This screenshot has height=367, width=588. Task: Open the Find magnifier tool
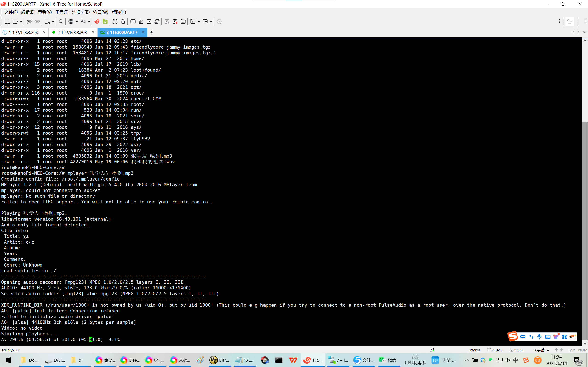coord(61,22)
